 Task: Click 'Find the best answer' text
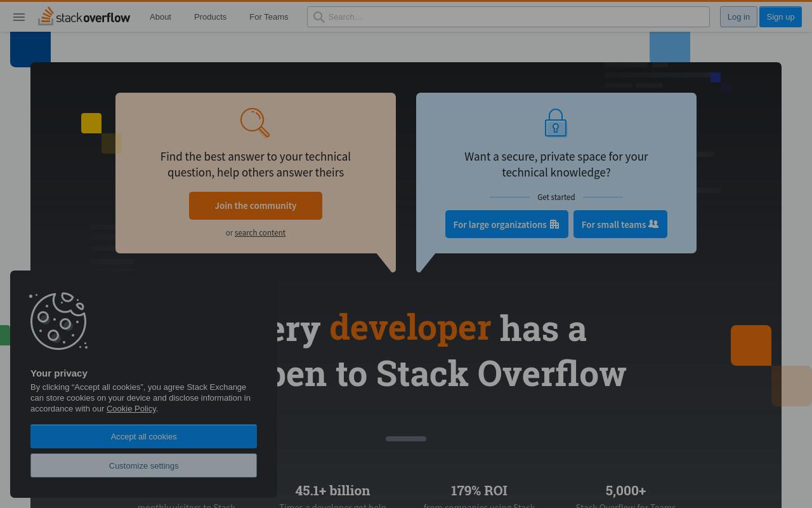click(256, 164)
